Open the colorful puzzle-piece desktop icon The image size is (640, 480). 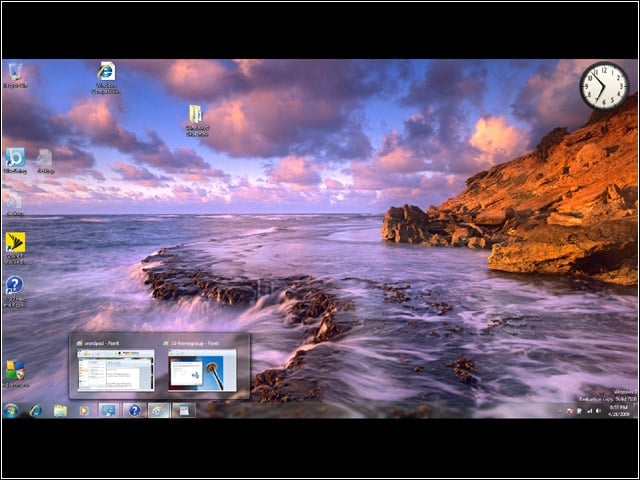(16, 374)
